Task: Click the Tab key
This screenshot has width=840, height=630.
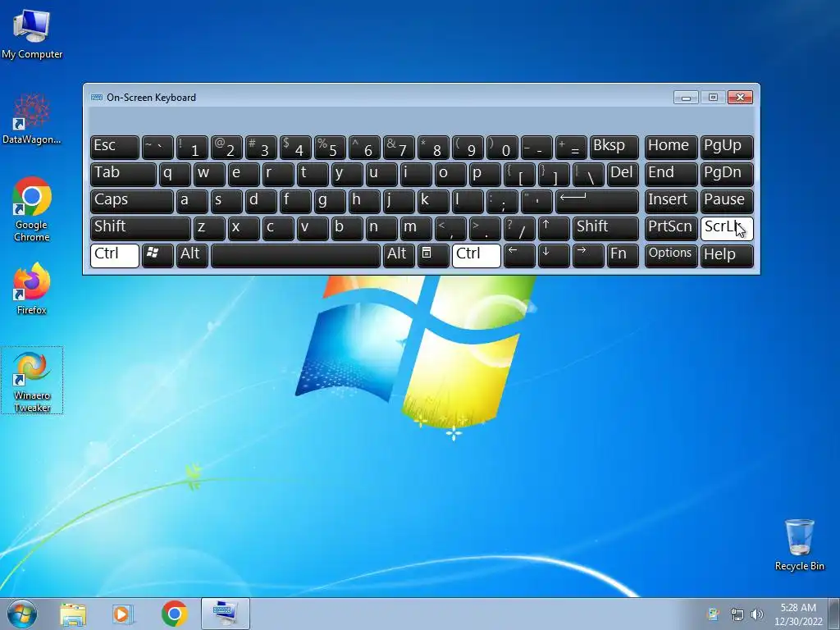Action: point(123,174)
